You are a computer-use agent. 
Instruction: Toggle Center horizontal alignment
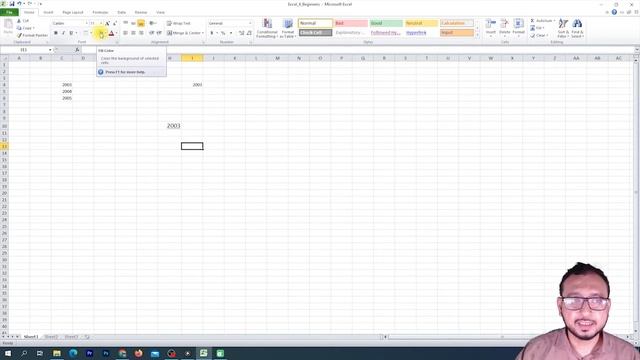(133, 33)
